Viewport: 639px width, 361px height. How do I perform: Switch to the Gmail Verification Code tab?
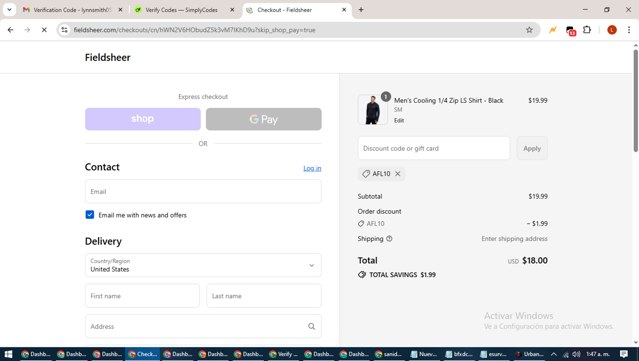point(73,10)
